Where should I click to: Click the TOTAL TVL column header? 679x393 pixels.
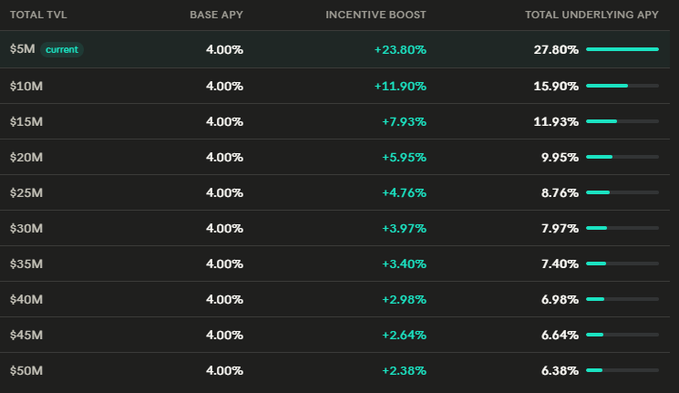tap(38, 15)
